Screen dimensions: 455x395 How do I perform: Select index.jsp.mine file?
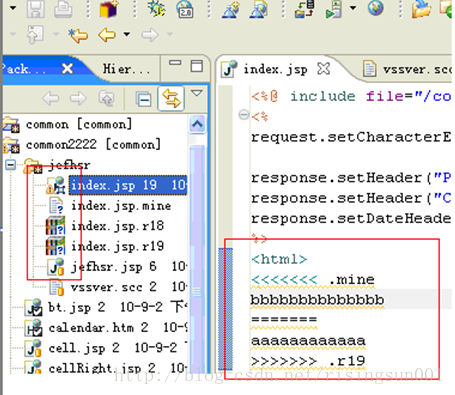coord(121,206)
